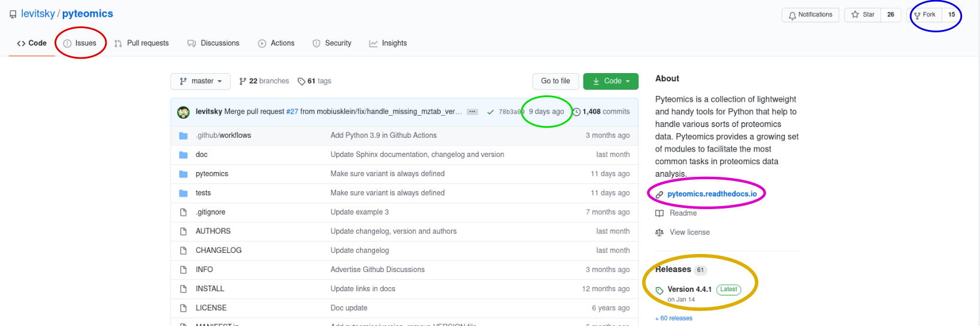This screenshot has height=326, width=980.
Task: Open the Actions tab
Action: click(276, 43)
